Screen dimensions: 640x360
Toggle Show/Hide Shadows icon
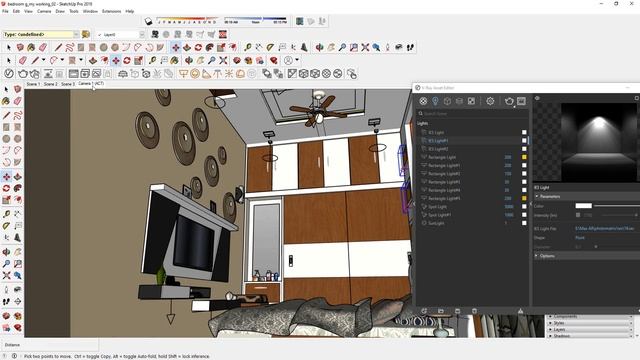(x=149, y=21)
